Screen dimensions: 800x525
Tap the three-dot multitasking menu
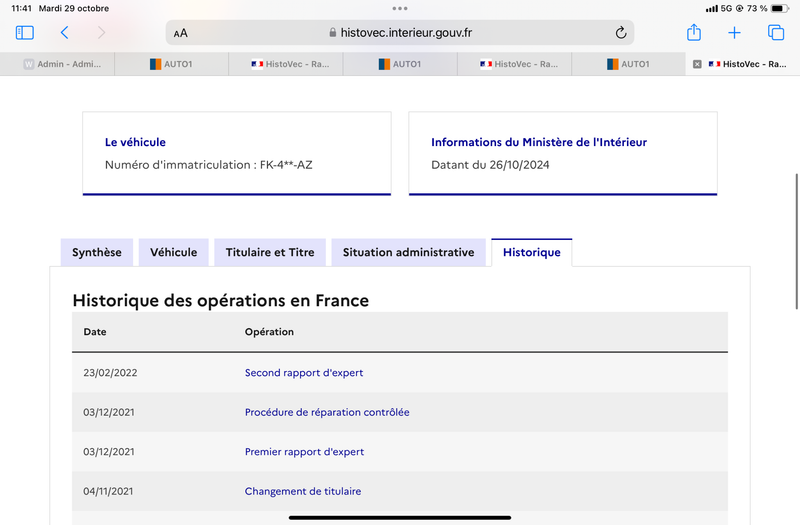coord(400,8)
